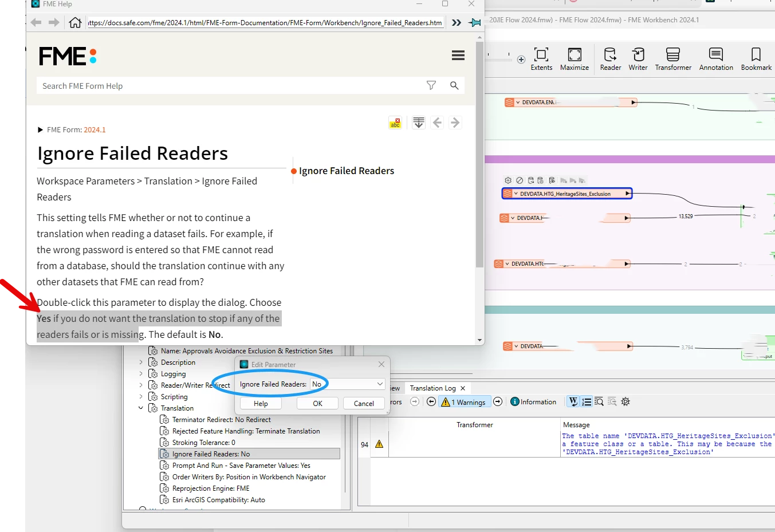This screenshot has height=532, width=775.
Task: Collapse the Translation node
Action: click(x=141, y=408)
